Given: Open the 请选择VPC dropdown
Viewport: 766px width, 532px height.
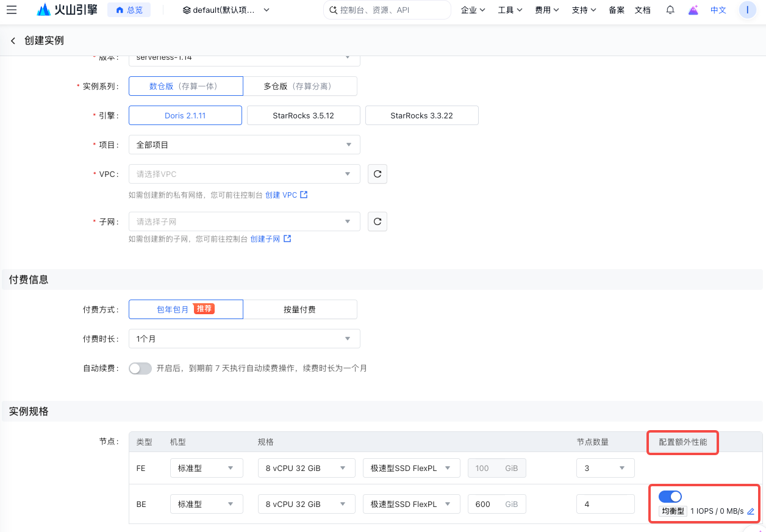Looking at the screenshot, I should [x=245, y=174].
